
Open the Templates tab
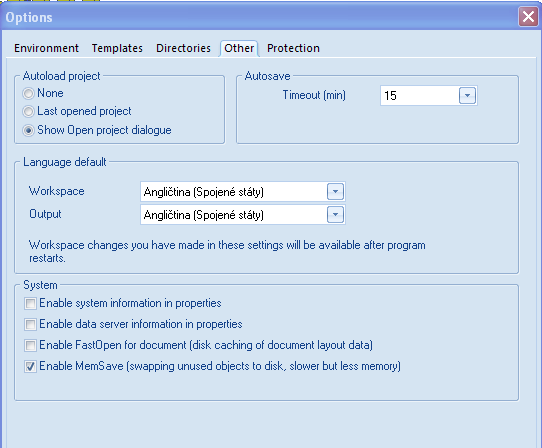click(117, 48)
